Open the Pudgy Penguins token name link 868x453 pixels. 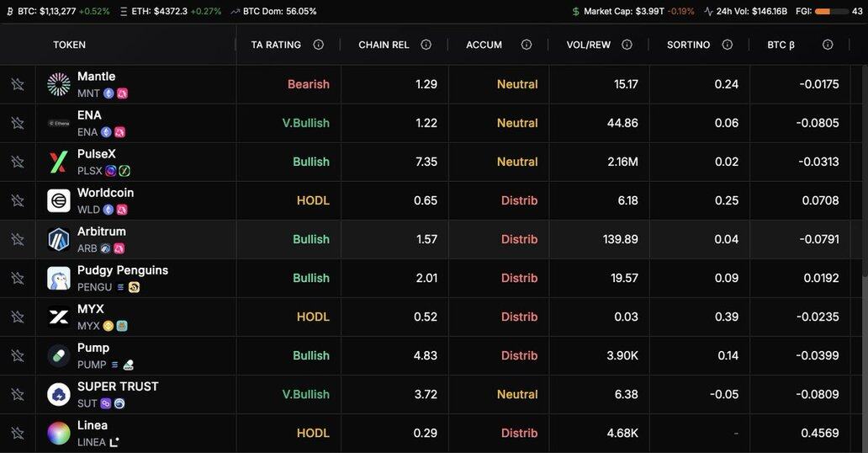tap(122, 270)
